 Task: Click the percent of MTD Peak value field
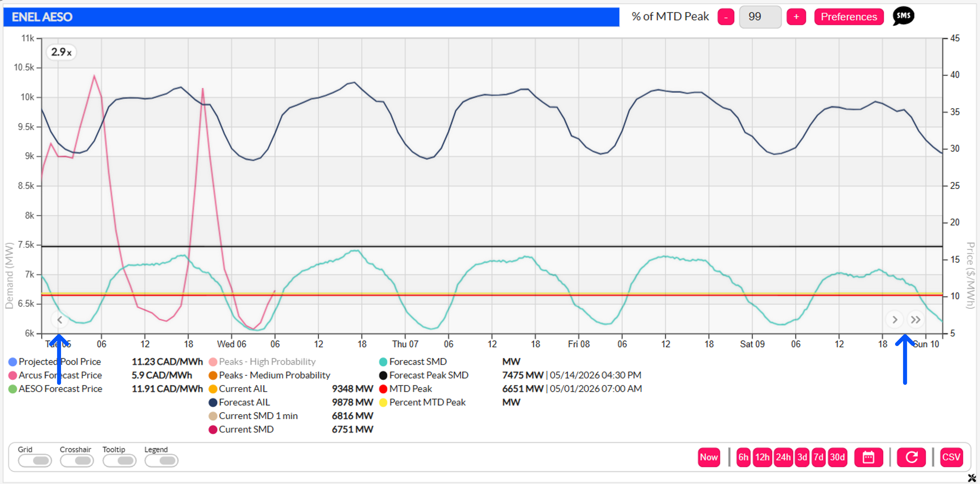click(760, 17)
